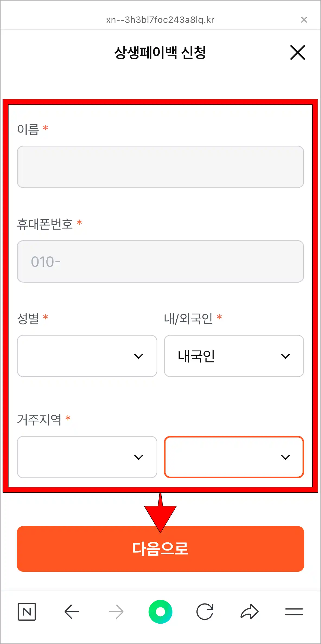
Task: Click inside the 이름 input field
Action: coord(160,167)
